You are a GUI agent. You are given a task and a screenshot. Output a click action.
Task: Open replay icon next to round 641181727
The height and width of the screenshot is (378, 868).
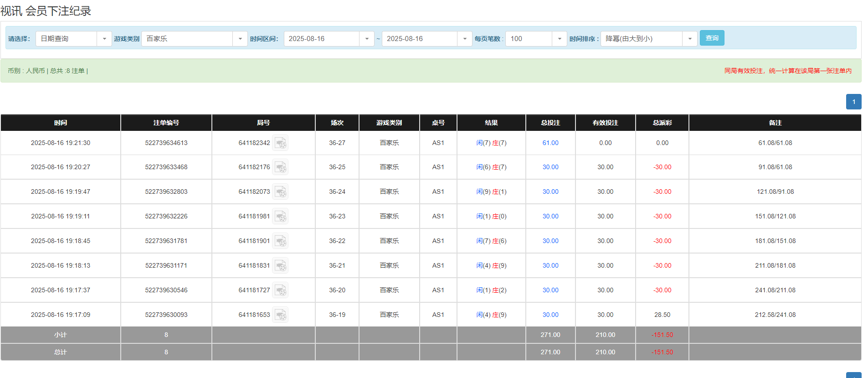280,290
